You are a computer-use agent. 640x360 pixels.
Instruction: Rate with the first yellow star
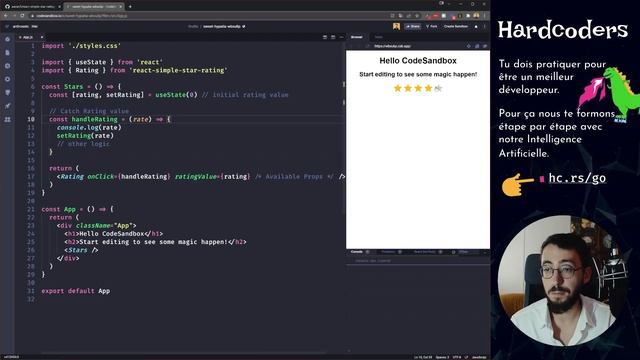coord(398,88)
